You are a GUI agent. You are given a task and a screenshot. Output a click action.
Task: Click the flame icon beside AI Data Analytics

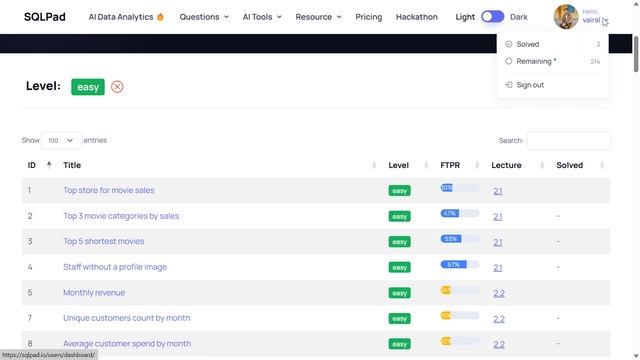[160, 17]
